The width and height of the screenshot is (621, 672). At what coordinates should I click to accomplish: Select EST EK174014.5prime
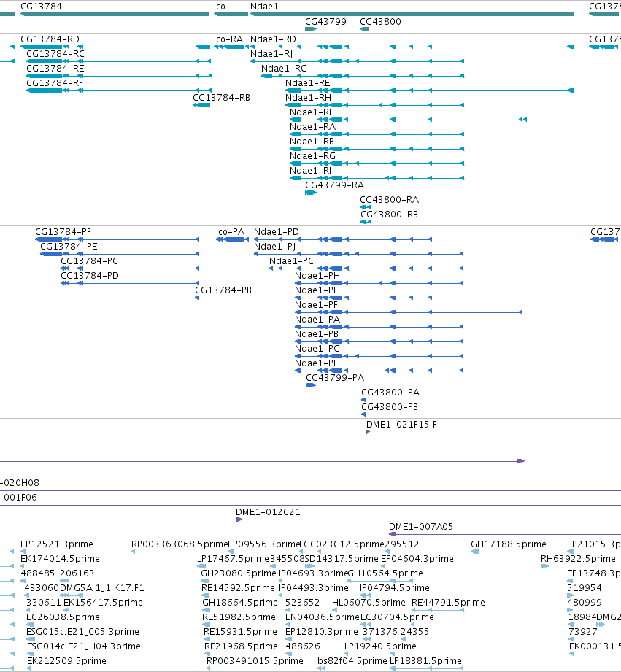click(x=60, y=558)
